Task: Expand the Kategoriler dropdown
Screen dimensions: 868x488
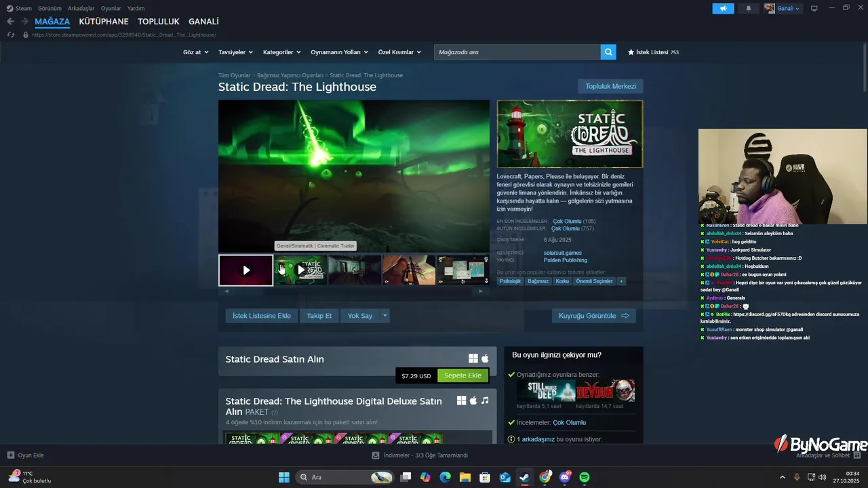Action: (x=282, y=52)
